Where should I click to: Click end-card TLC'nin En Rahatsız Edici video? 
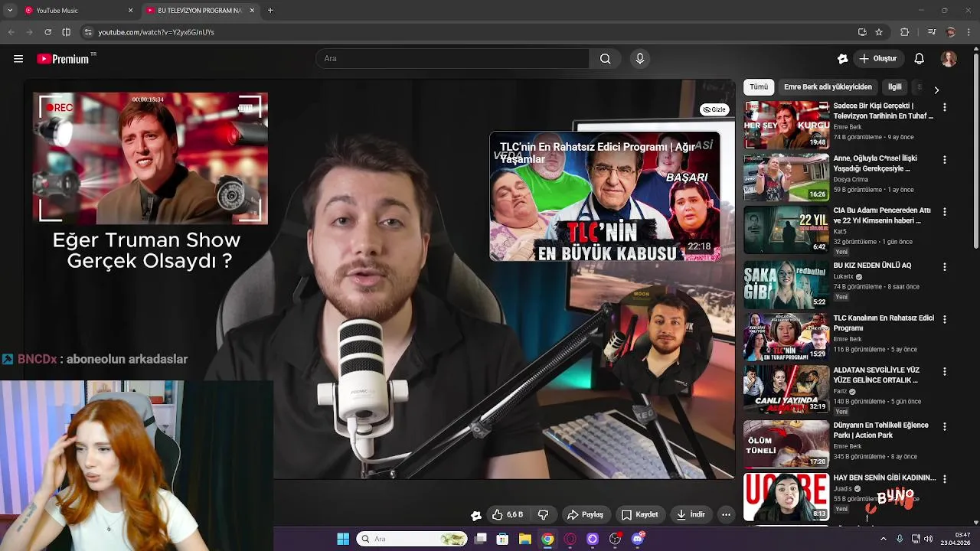point(605,197)
